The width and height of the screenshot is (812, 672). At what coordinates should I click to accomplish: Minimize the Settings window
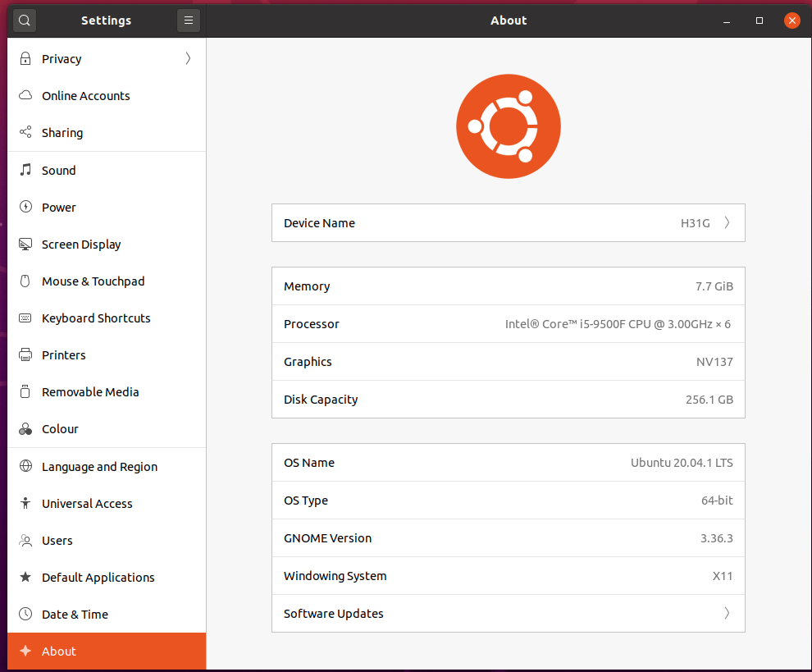click(727, 21)
